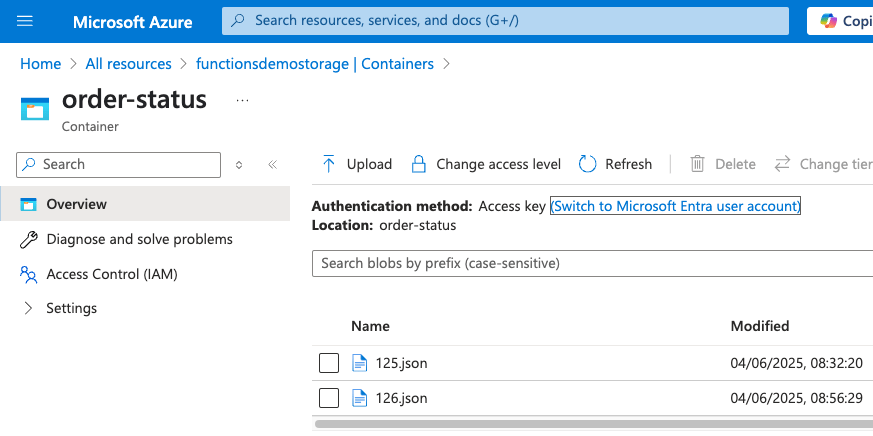This screenshot has width=873, height=436.
Task: Open the hamburger portal menu
Action: 25,21
